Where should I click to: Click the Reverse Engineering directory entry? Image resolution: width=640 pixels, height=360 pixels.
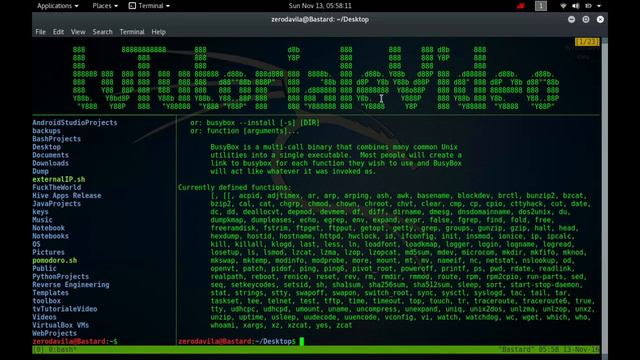click(x=71, y=284)
